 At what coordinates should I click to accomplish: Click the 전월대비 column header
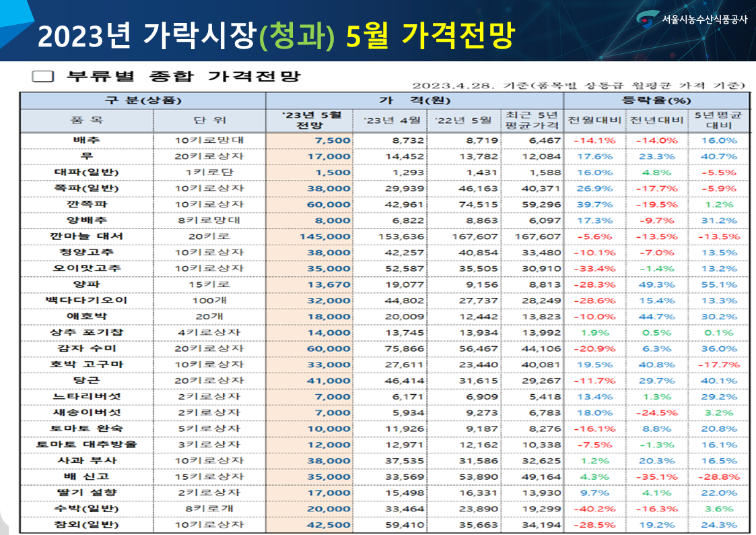coord(595,121)
